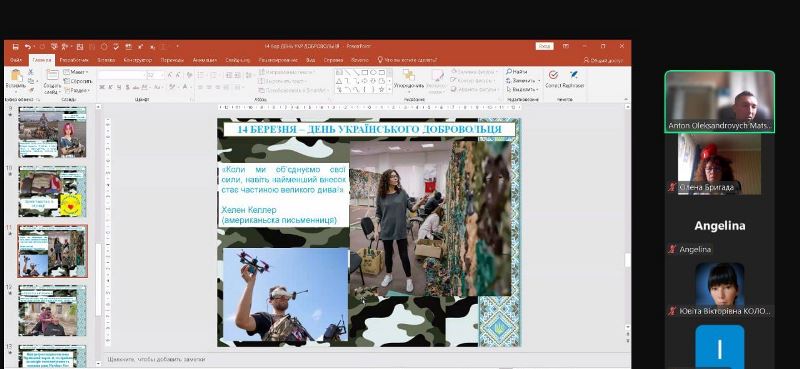Click the Вставить paste icon
This screenshot has width=800, height=369.
pos(16,76)
